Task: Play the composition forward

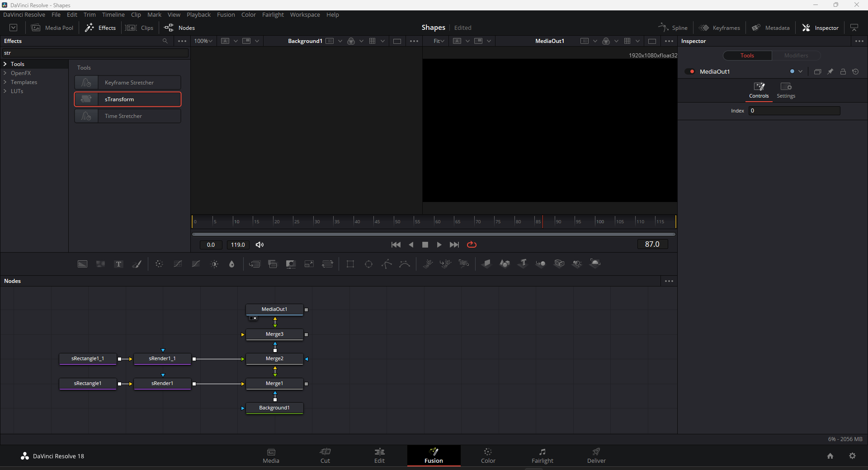Action: click(439, 244)
